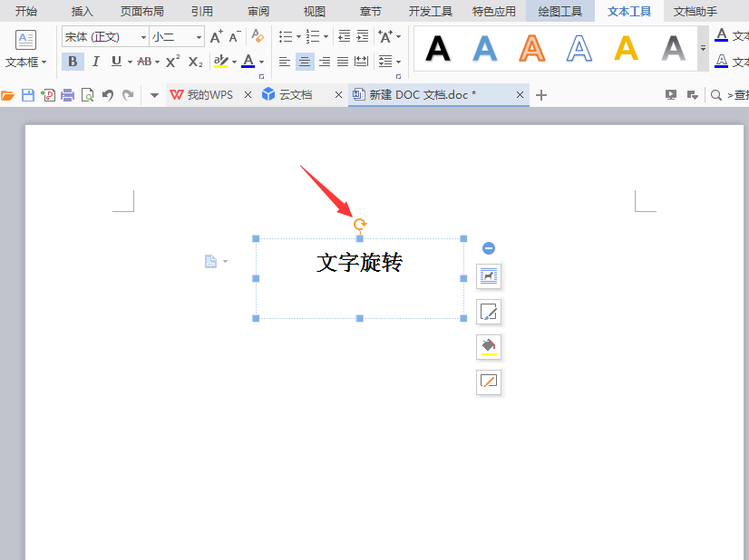
Task: Open the 页面布局 ribbon tab
Action: point(141,11)
